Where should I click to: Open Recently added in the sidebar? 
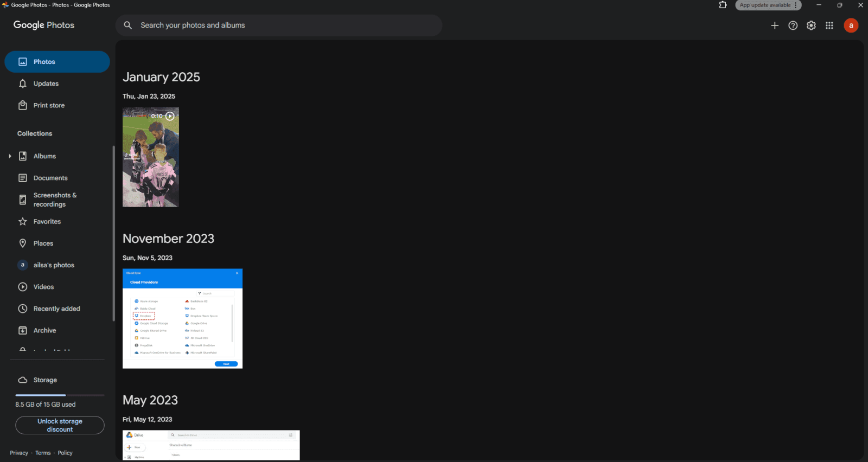pyautogui.click(x=57, y=309)
